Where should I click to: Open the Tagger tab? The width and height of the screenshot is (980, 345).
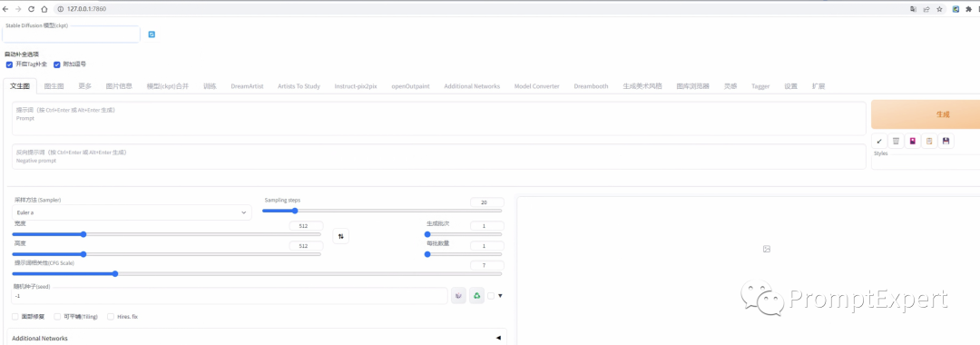[x=760, y=86]
